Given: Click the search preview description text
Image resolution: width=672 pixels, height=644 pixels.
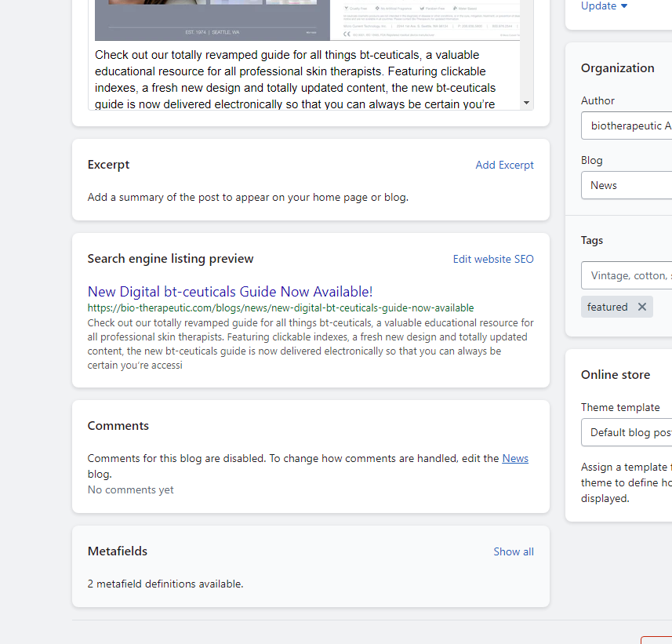Looking at the screenshot, I should point(311,344).
